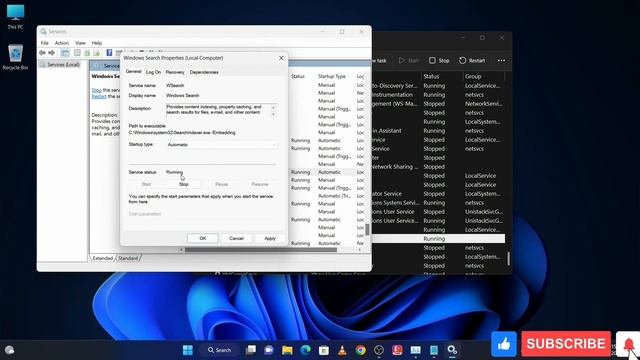Click Stop in Task Manager toolbar
Image resolution: width=640 pixels, height=360 pixels.
point(439,60)
